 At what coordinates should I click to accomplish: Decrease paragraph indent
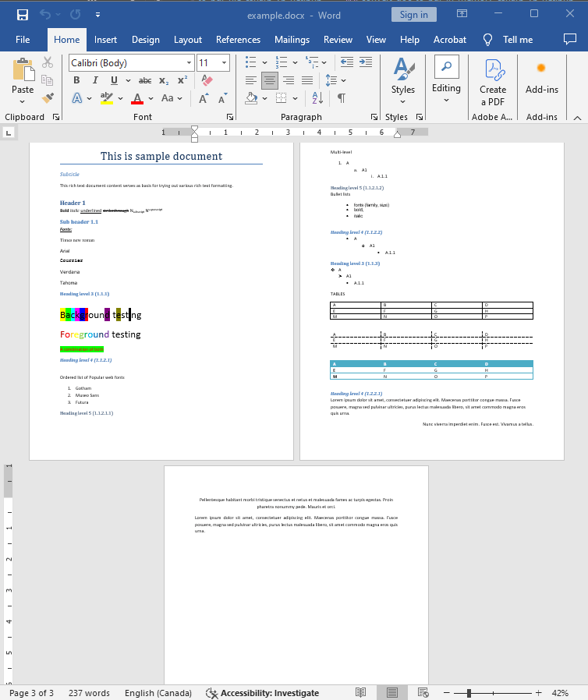347,62
